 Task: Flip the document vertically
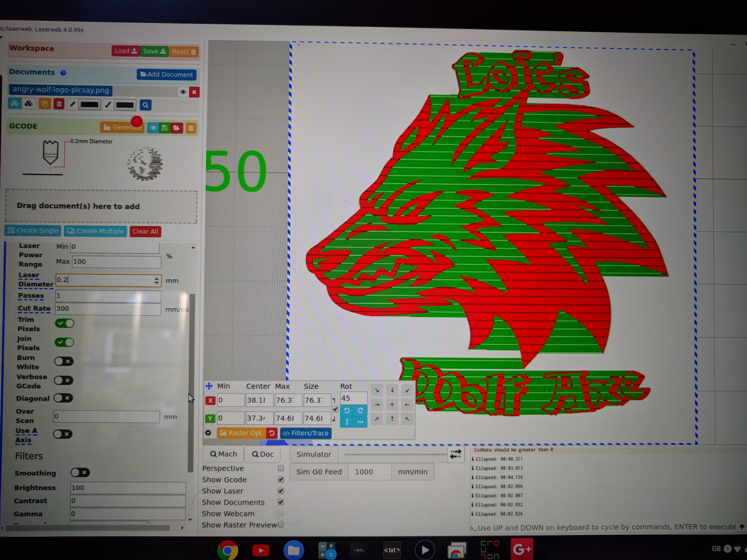(347, 422)
